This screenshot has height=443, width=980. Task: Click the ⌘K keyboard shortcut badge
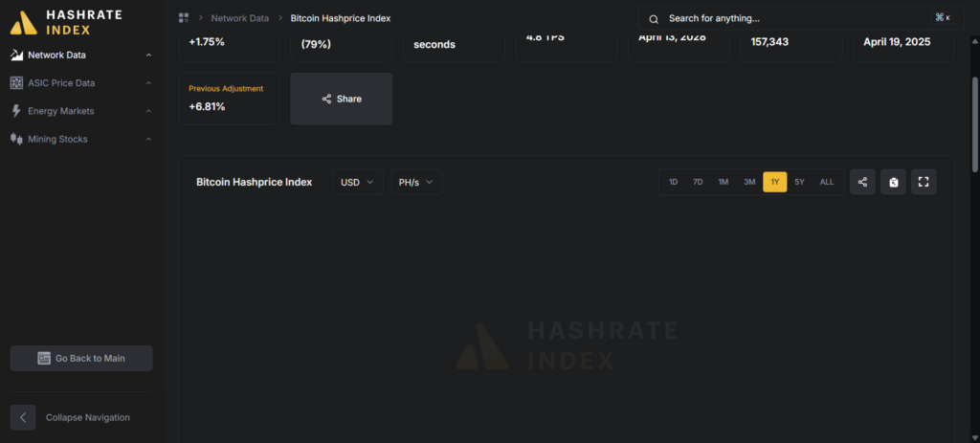pyautogui.click(x=943, y=18)
